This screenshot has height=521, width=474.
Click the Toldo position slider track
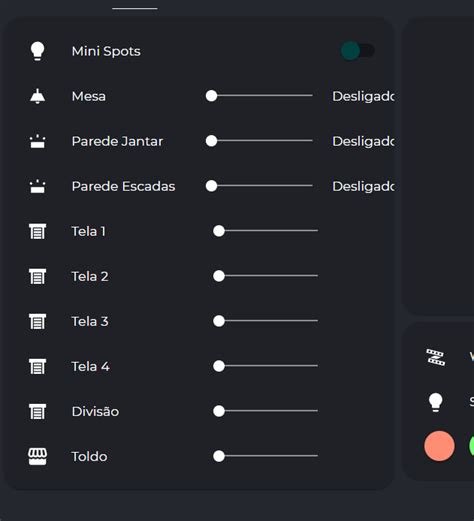pyautogui.click(x=266, y=456)
